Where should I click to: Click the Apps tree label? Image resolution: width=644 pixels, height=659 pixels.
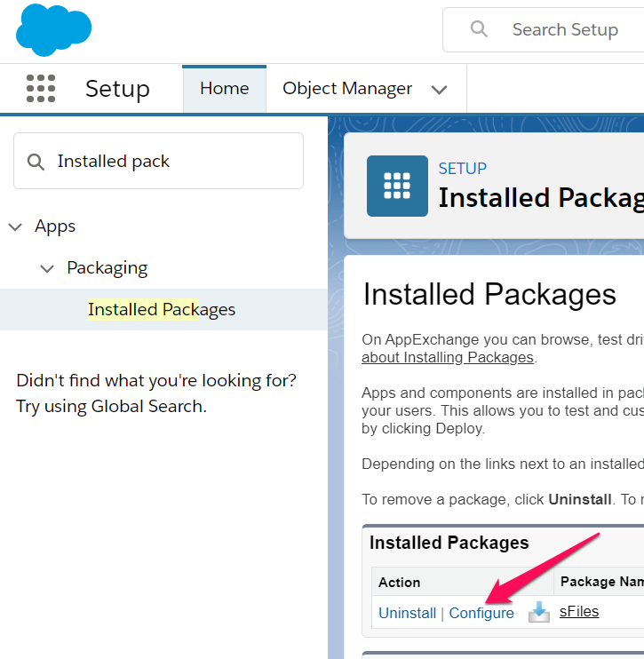click(x=55, y=226)
